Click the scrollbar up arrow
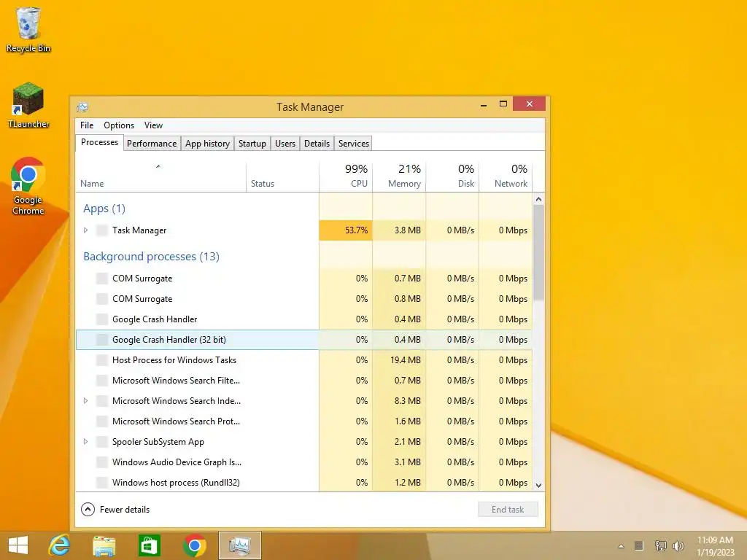This screenshot has width=747, height=560. coord(539,200)
